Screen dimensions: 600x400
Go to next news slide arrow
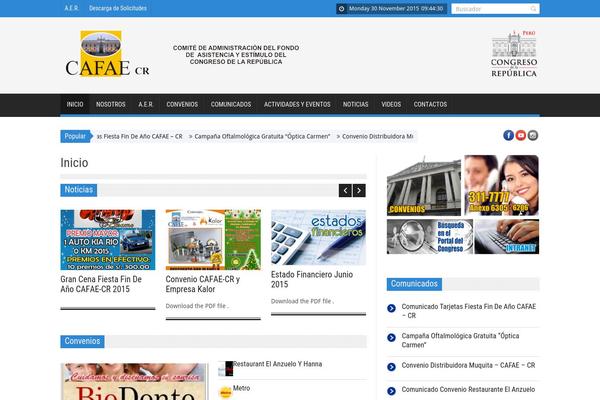click(359, 190)
